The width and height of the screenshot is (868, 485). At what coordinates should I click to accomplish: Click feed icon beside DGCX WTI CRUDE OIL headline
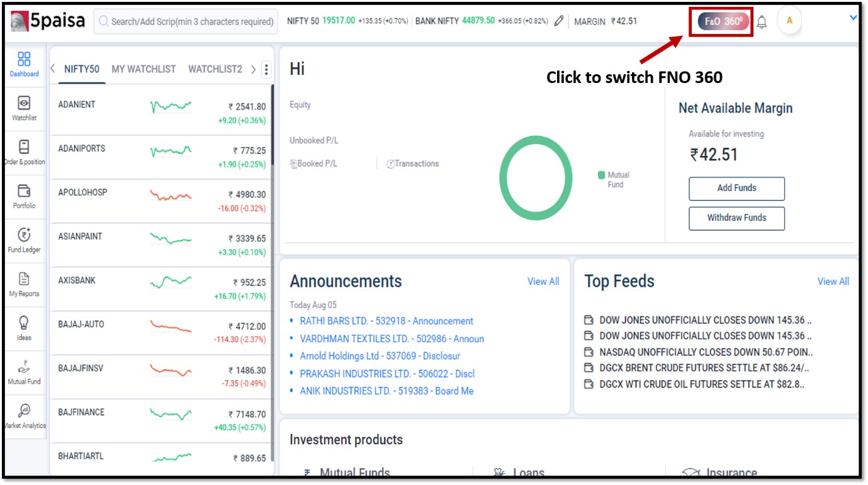pos(589,384)
